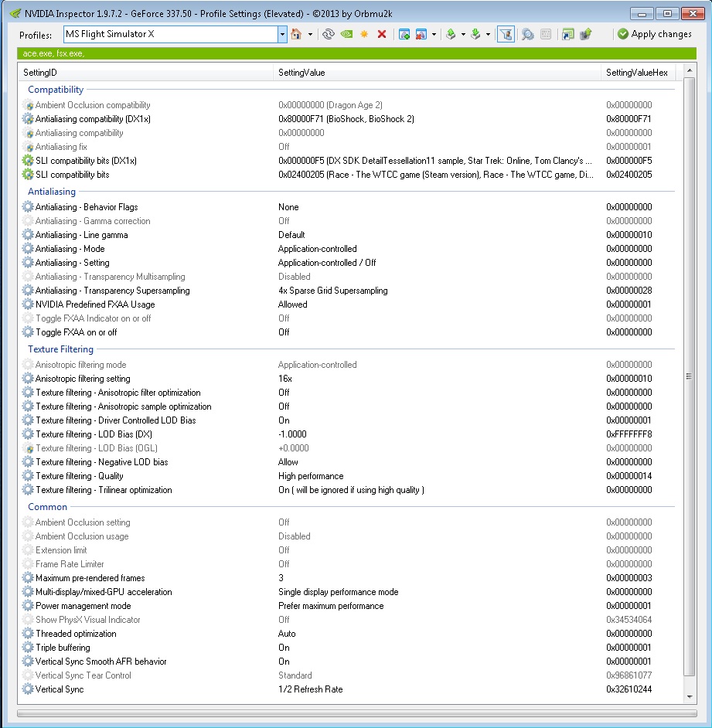
Task: Select the value '4x Sparse Grid Supersampling'
Action: pos(332,291)
